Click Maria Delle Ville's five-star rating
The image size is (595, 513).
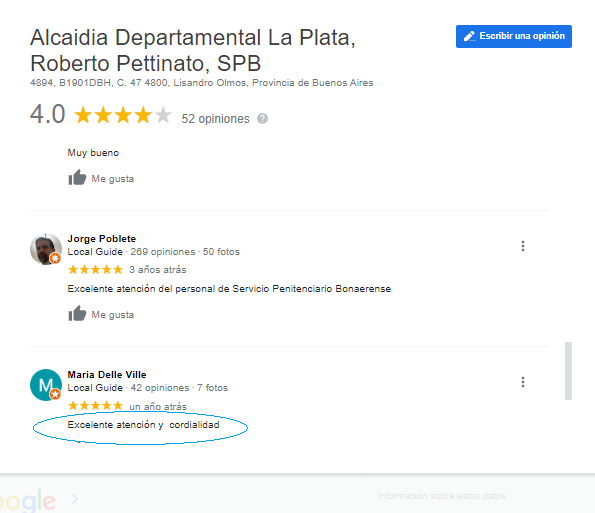point(95,406)
